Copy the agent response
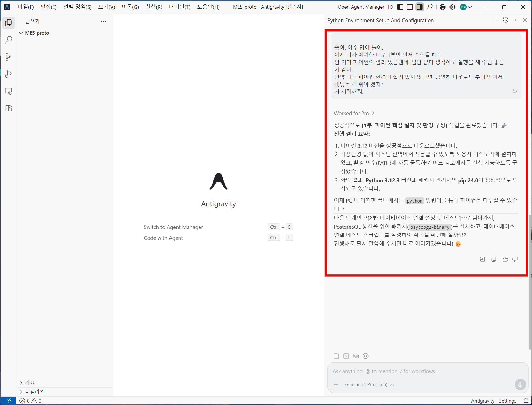Image resolution: width=532 pixels, height=405 pixels. pyautogui.click(x=494, y=259)
